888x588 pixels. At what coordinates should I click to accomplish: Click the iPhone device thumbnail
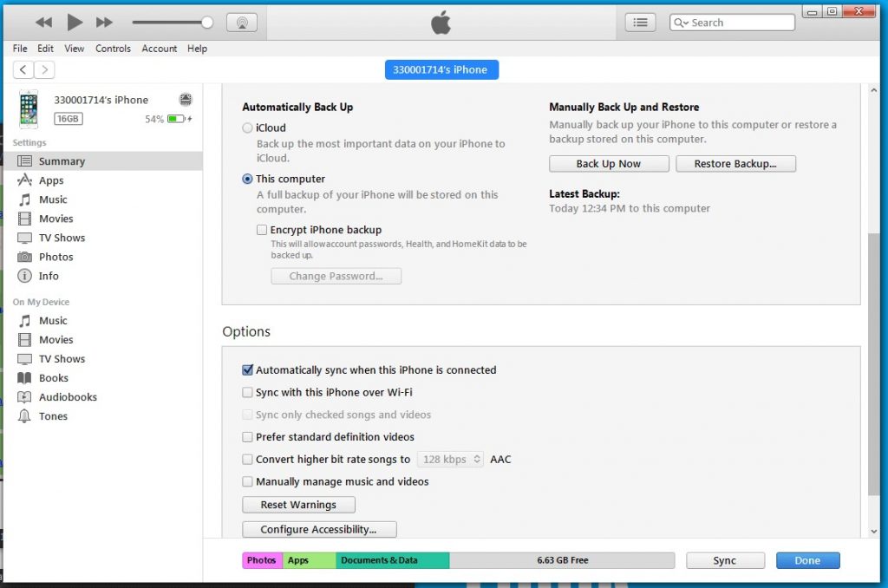(29, 108)
